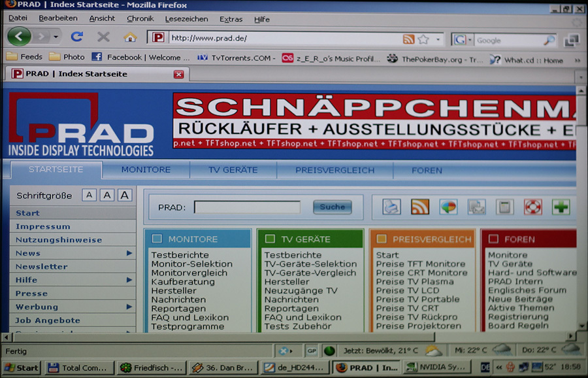Click the orange RSS icon on the PRAD page
The image size is (588, 378).
[420, 207]
